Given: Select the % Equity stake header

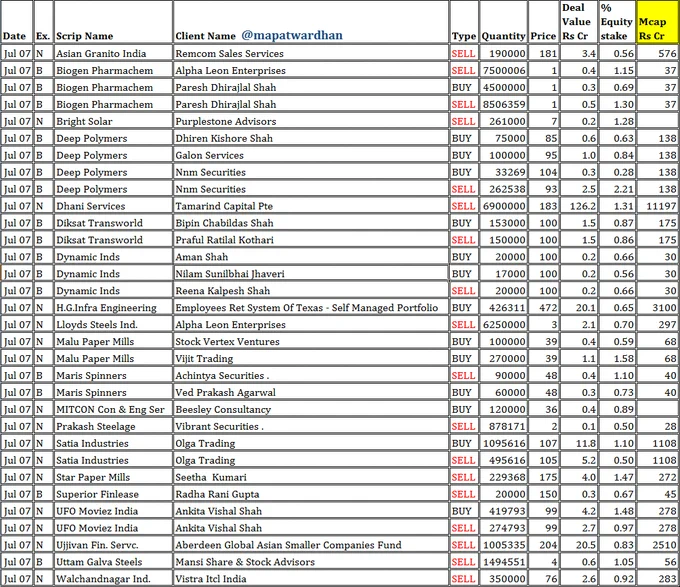Looking at the screenshot, I should tap(617, 23).
